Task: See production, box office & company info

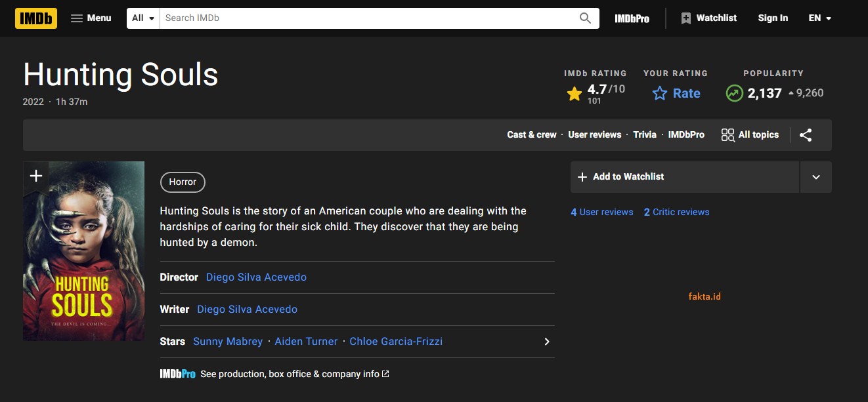Action: (295, 374)
